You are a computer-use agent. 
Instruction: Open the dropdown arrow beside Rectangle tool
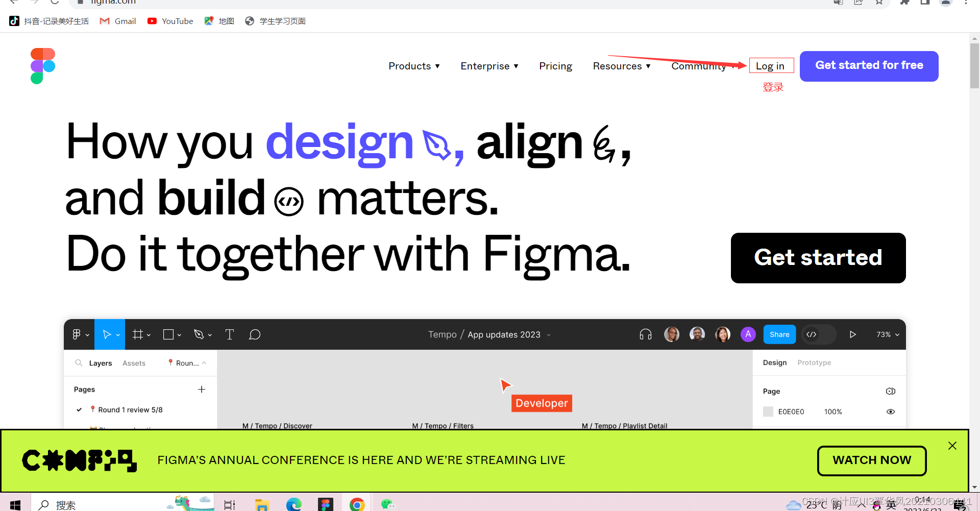tap(179, 335)
